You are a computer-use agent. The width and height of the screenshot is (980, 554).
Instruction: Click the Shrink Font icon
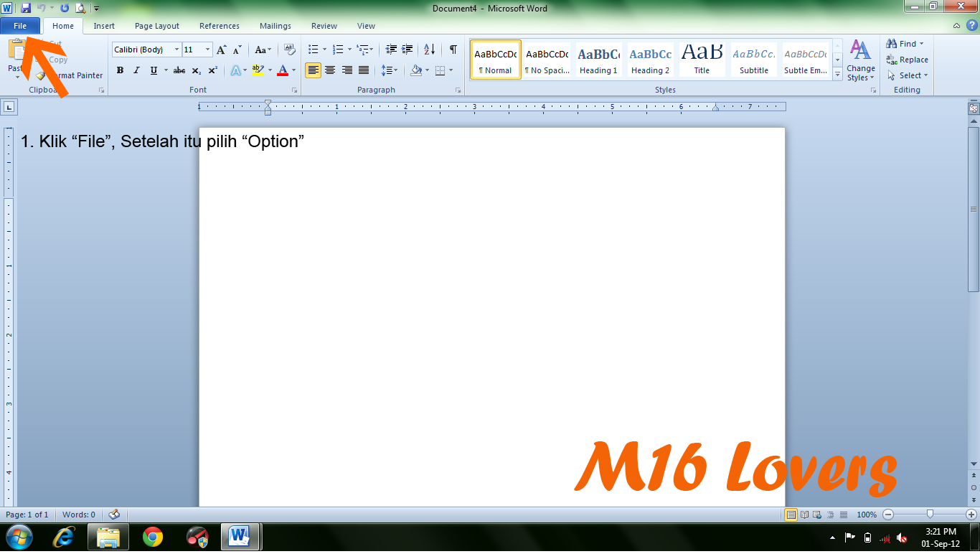[237, 50]
